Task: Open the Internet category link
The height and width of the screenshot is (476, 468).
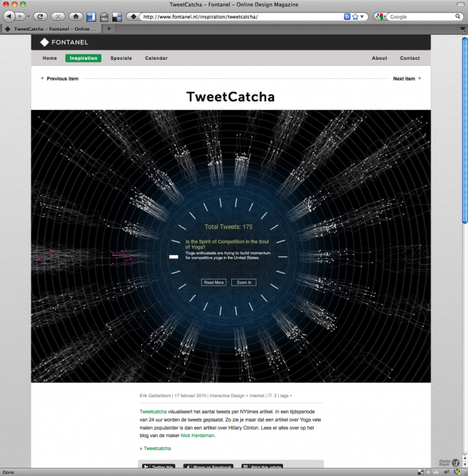Action: [256, 396]
